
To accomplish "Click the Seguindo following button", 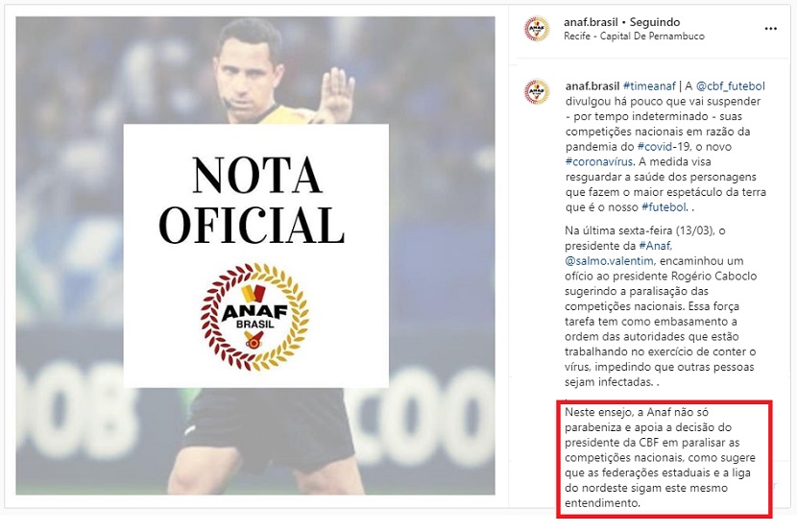I will point(655,22).
